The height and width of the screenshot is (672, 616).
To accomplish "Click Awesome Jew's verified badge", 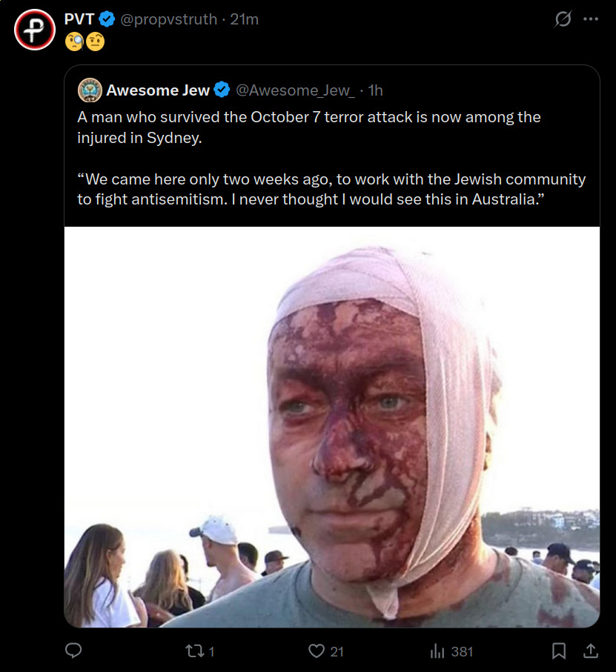I will click(x=222, y=90).
